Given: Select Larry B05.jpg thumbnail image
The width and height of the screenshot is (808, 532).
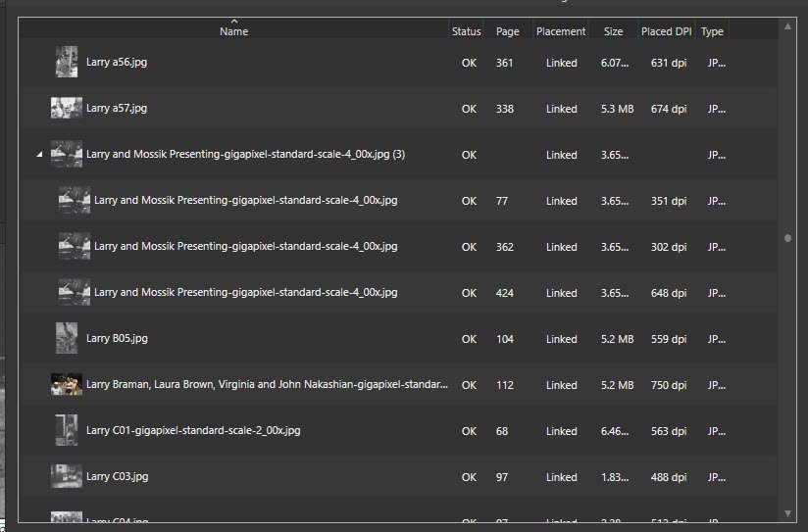Looking at the screenshot, I should (67, 338).
